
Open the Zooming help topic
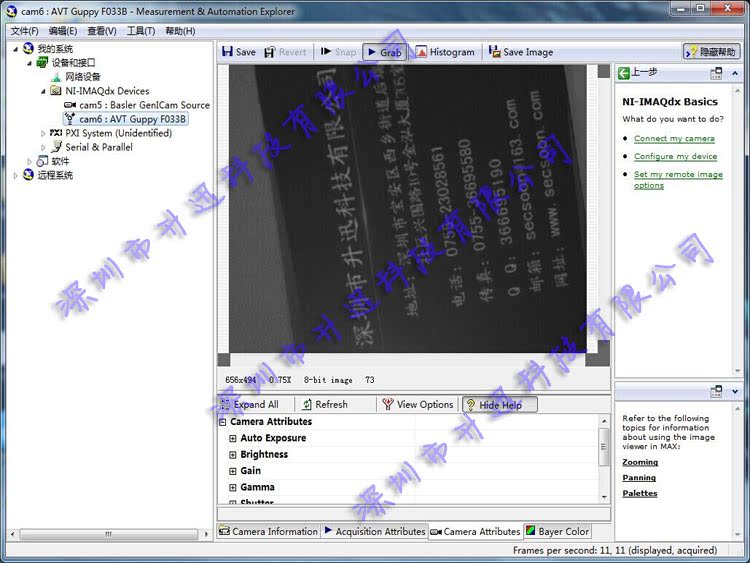point(640,462)
